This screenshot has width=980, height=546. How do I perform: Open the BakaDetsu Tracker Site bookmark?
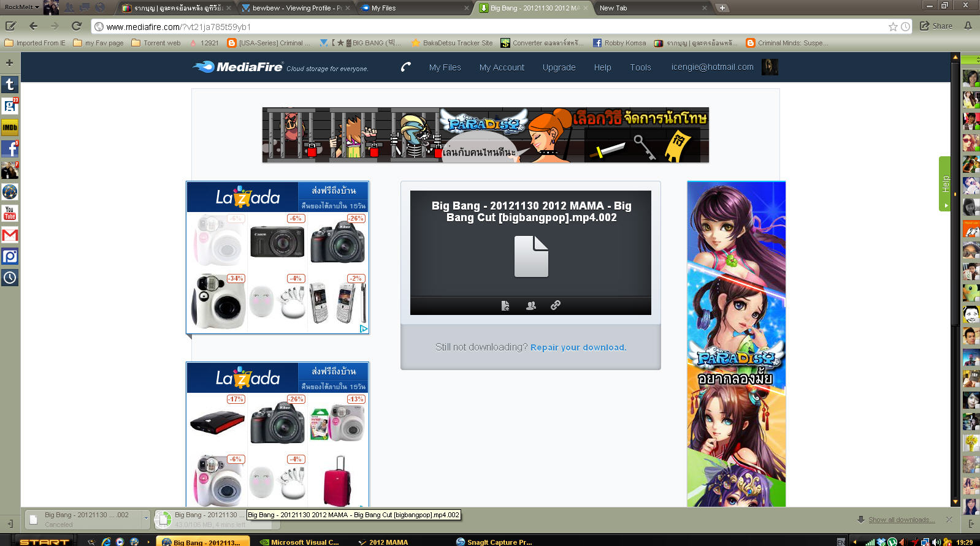pos(452,43)
